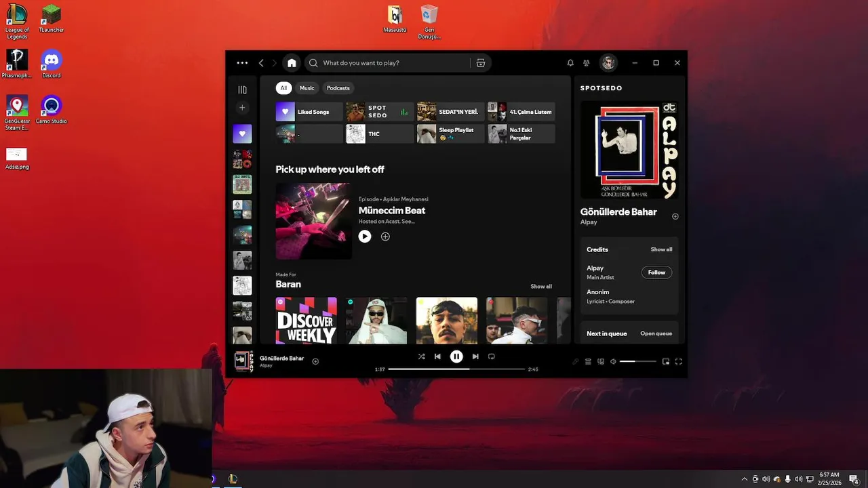This screenshot has height=488, width=868.
Task: Open 41. Çalma Listem tile
Action: tap(521, 112)
